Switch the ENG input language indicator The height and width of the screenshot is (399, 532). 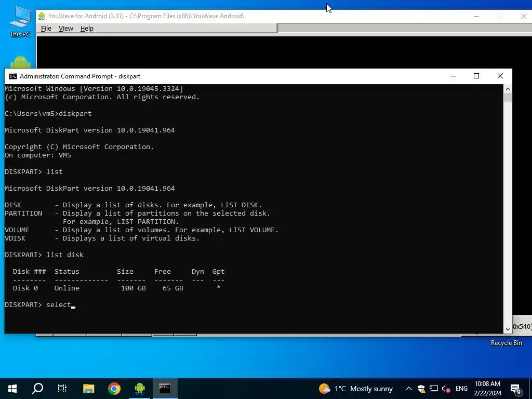pyautogui.click(x=461, y=389)
